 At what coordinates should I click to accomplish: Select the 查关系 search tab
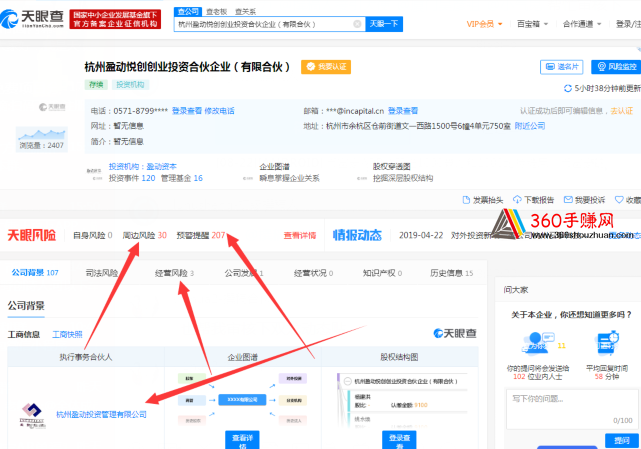click(245, 11)
